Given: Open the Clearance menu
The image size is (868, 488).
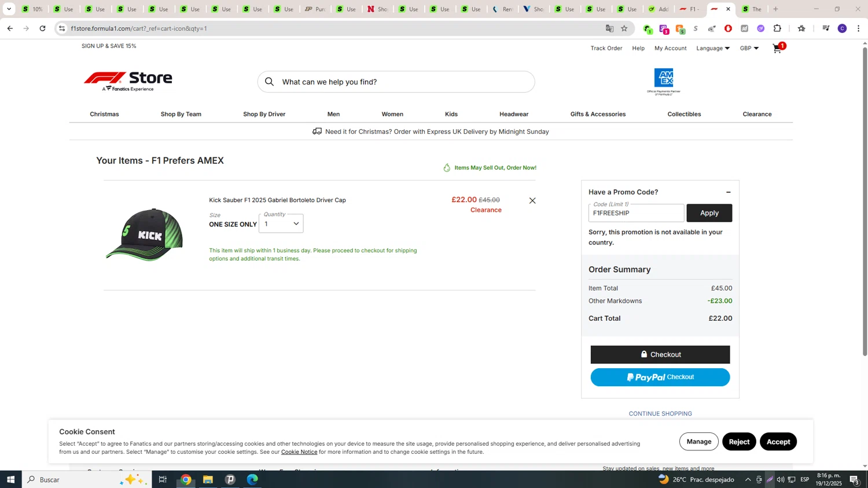Looking at the screenshot, I should tap(757, 114).
